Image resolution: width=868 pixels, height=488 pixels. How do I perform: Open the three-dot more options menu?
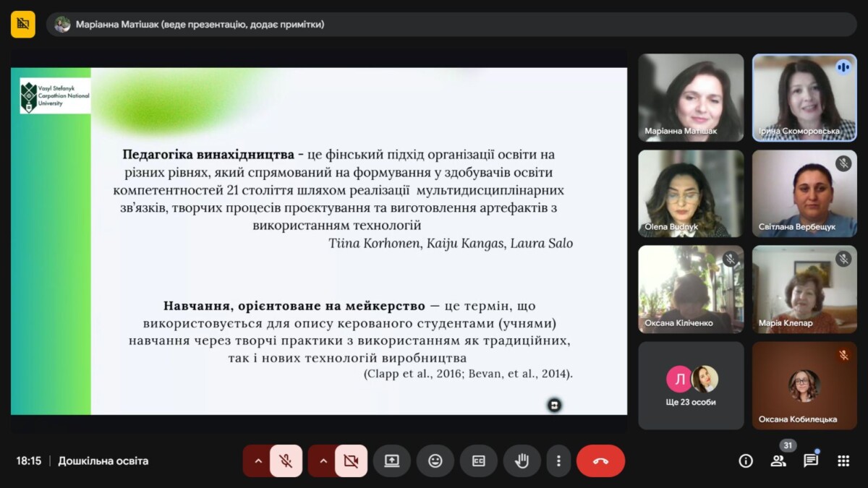[558, 461]
